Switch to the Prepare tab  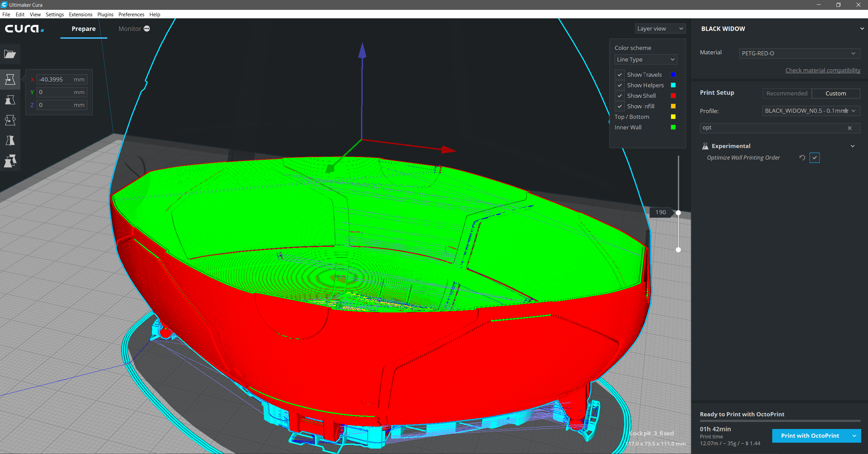pos(84,29)
